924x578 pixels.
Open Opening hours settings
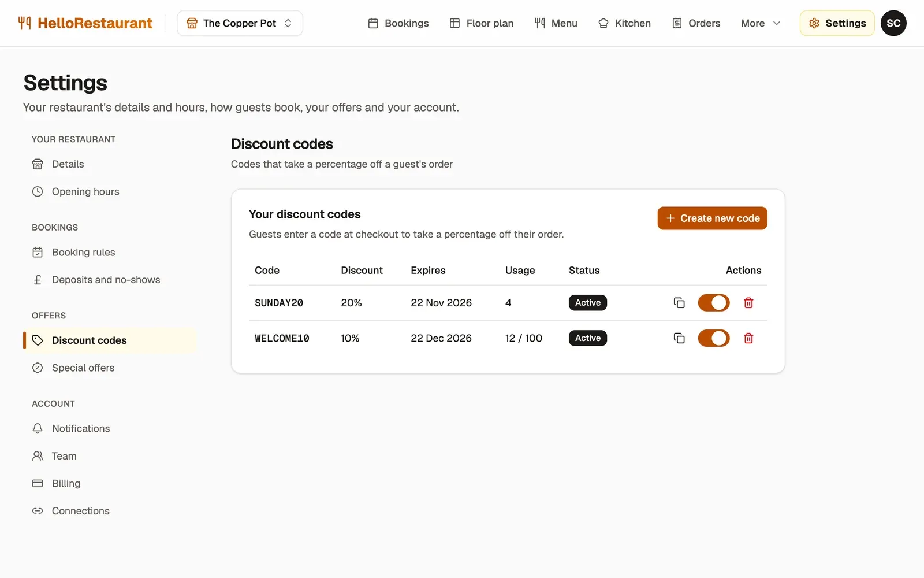click(110, 191)
